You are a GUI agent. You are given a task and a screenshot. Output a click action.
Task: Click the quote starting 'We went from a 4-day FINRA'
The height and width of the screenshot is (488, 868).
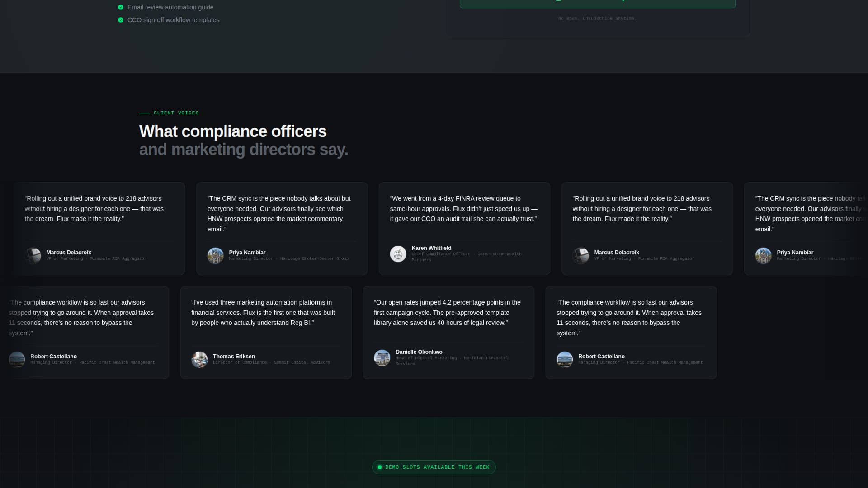click(x=464, y=209)
